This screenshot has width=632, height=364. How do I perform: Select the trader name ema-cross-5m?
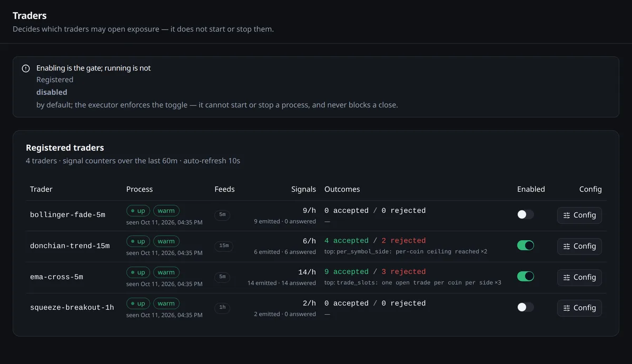[x=56, y=277]
